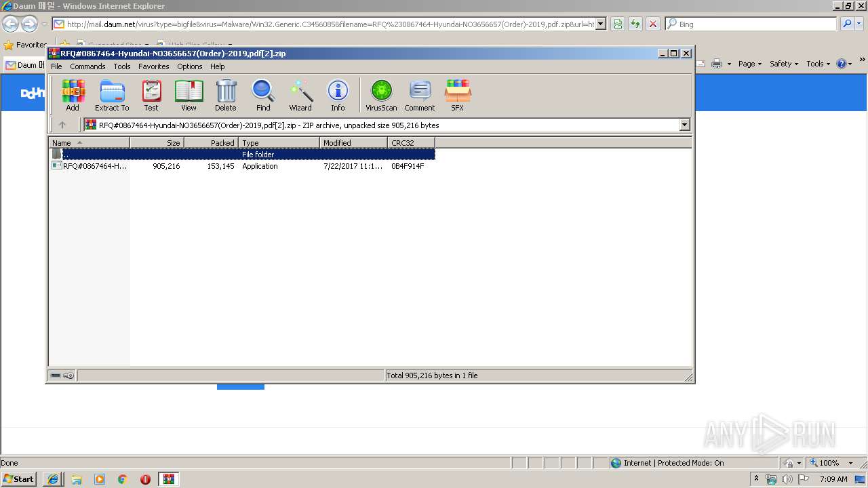
Task: Click the WinRAR taskbar button
Action: pyautogui.click(x=169, y=479)
